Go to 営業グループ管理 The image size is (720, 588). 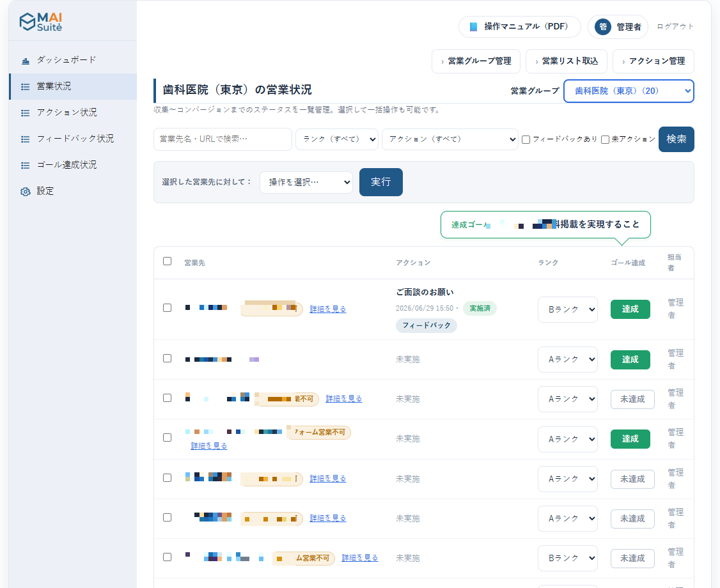pyautogui.click(x=476, y=61)
